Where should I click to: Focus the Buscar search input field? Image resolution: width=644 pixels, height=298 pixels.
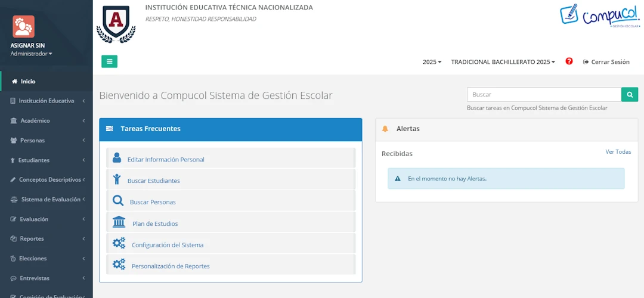[x=544, y=94]
